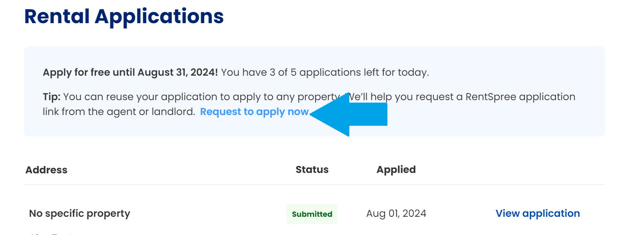Click the Status column header

tap(312, 169)
